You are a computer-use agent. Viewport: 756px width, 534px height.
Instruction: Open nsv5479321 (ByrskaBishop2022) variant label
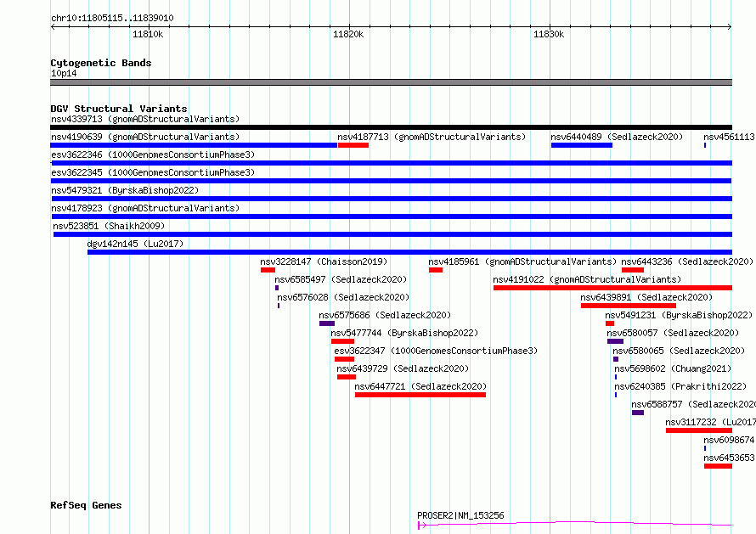(125, 190)
